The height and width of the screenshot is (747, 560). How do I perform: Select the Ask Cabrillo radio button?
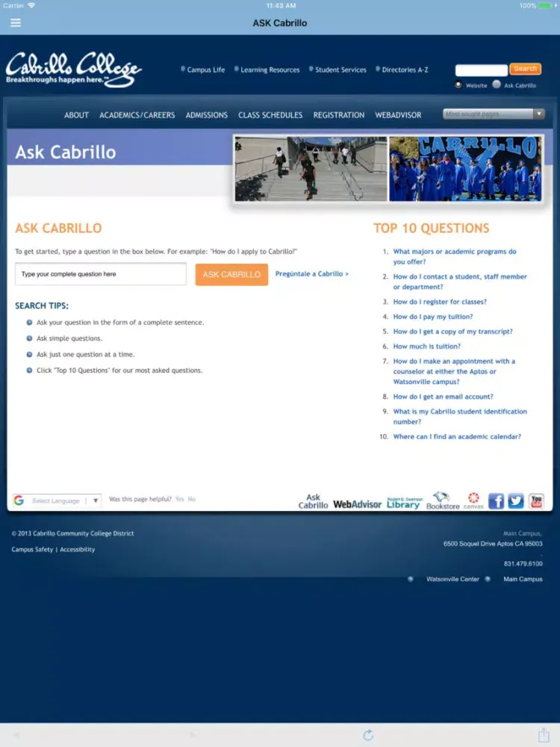click(x=497, y=84)
